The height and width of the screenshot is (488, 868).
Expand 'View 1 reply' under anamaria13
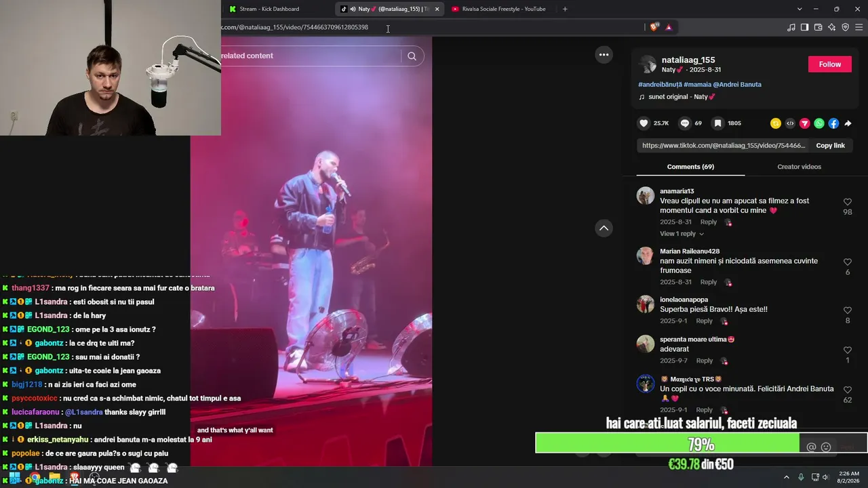pos(682,234)
